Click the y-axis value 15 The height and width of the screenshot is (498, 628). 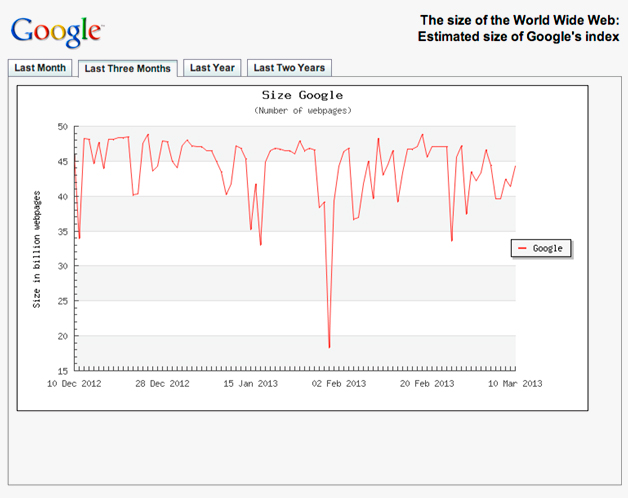[63, 371]
